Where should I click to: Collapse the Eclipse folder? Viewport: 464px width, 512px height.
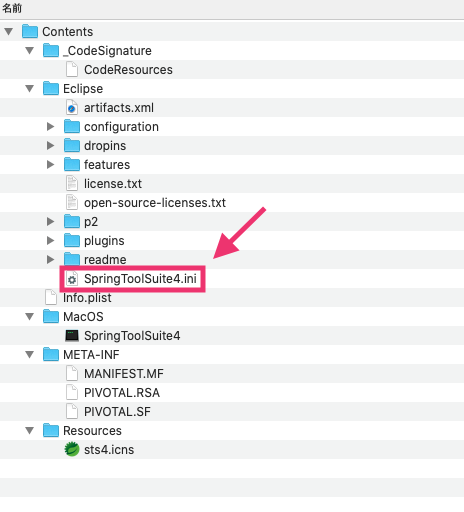coord(30,89)
